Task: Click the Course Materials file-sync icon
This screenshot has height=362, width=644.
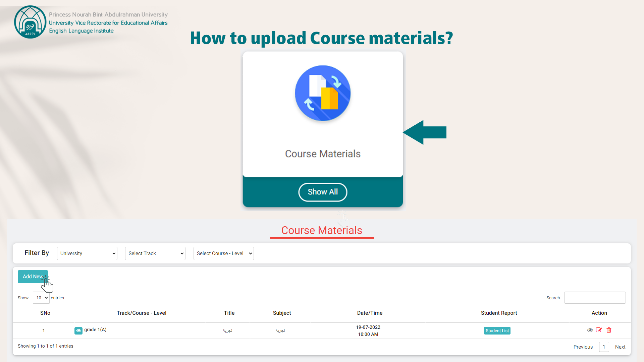Action: (323, 93)
